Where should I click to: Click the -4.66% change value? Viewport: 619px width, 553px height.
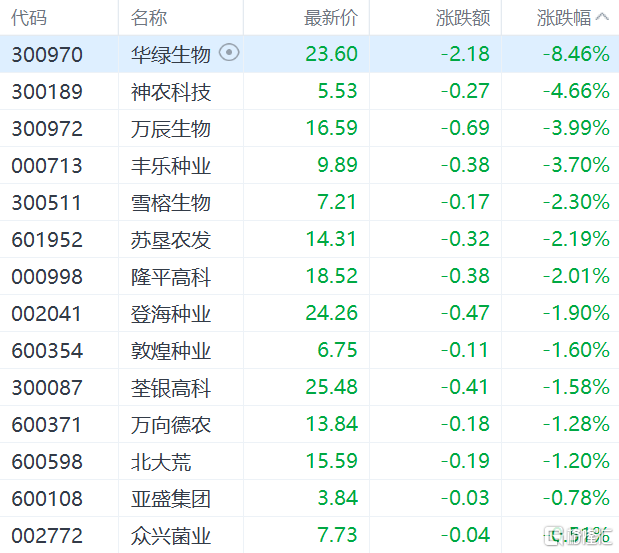576,91
